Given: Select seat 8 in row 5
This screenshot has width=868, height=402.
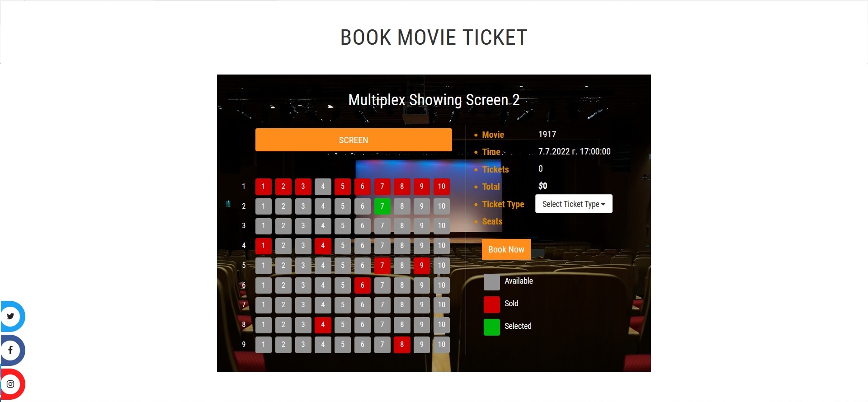Looking at the screenshot, I should [402, 265].
